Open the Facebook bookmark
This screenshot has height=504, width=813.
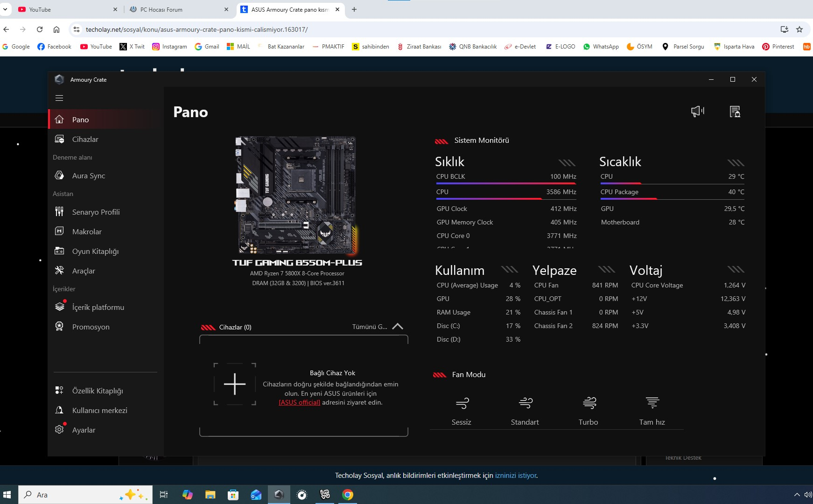tap(54, 47)
